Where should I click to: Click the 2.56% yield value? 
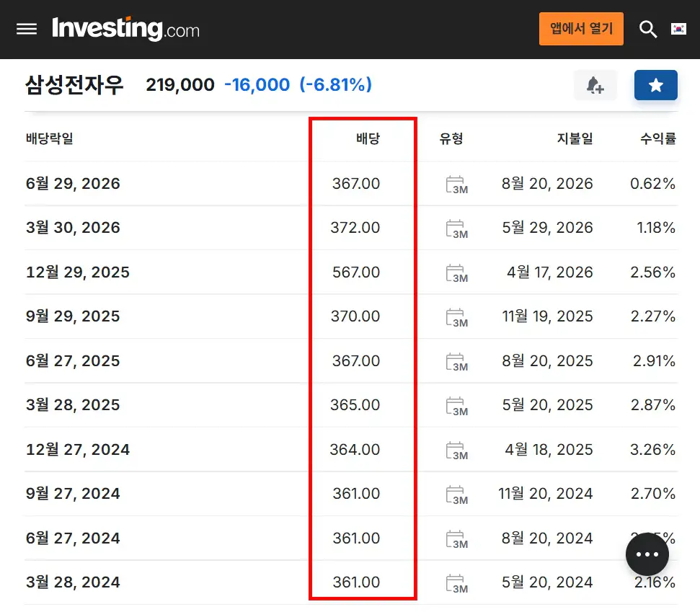[x=652, y=272]
